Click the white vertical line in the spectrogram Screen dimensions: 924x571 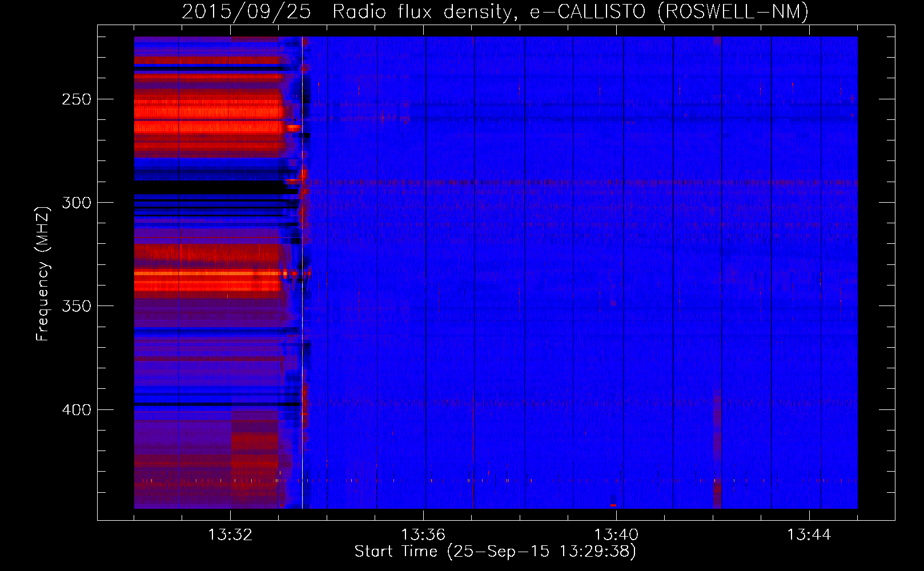coord(302,272)
